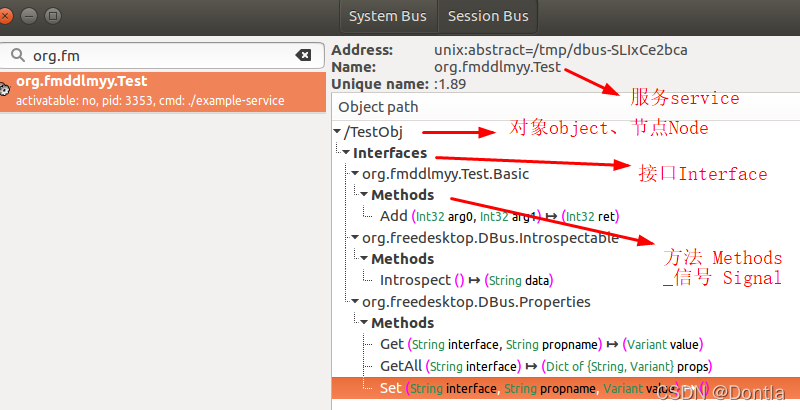Click the unique name value :1.89

450,84
